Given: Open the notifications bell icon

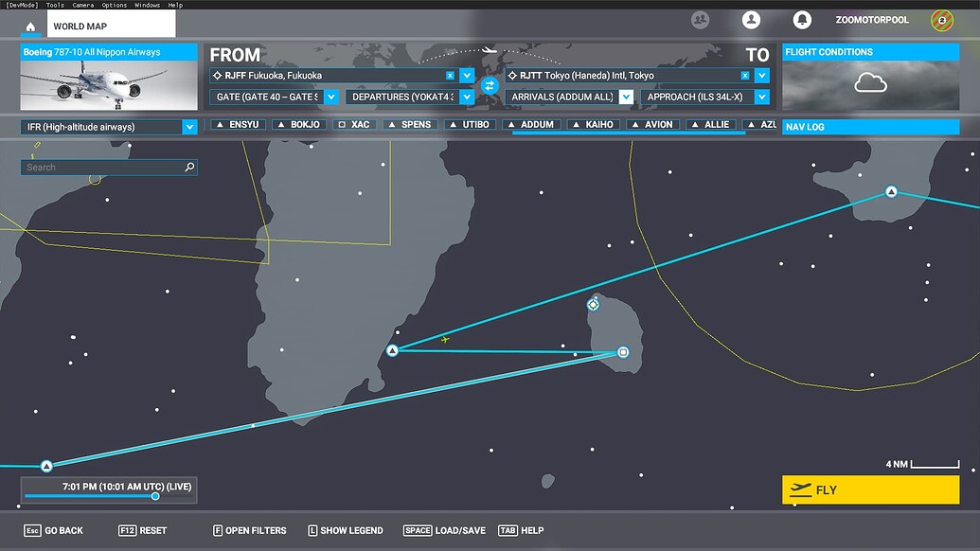Looking at the screenshot, I should tap(801, 19).
